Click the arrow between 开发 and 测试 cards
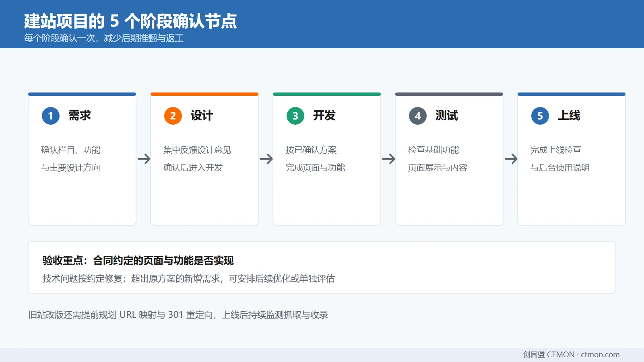The width and height of the screenshot is (644, 362). (x=388, y=159)
